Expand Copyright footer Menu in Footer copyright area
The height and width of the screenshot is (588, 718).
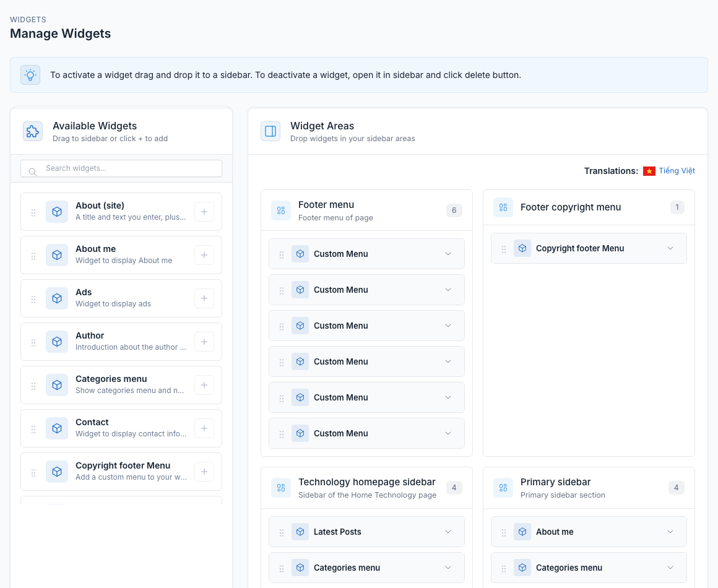(x=670, y=248)
